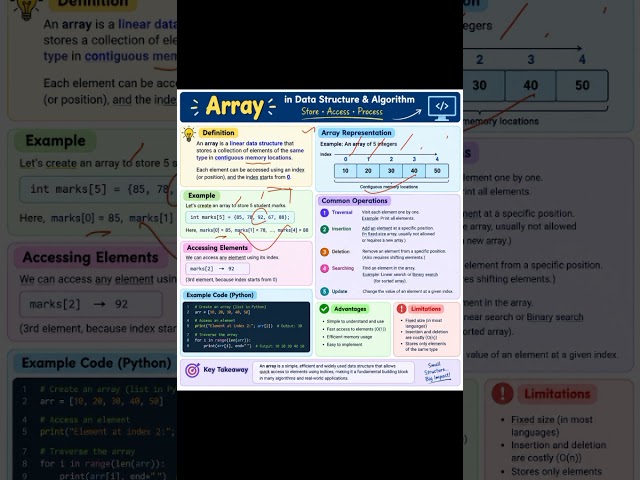
Task: Click the Array Representation section label
Action: 356,133
